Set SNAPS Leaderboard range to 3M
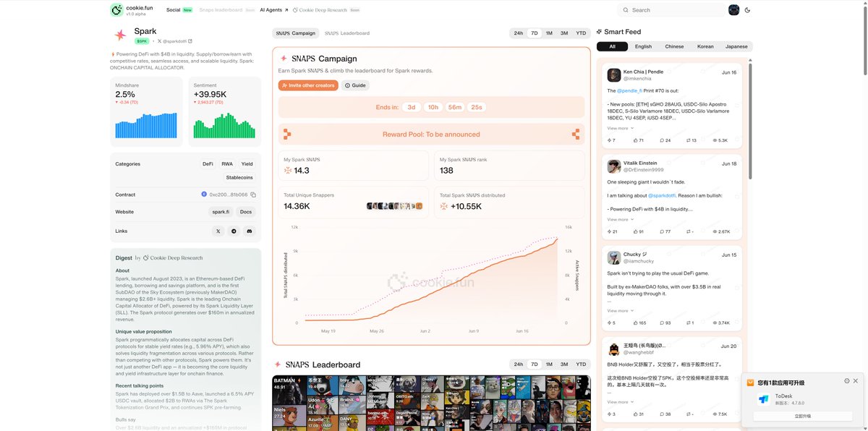Viewport: 868px width, 431px height. coord(564,364)
